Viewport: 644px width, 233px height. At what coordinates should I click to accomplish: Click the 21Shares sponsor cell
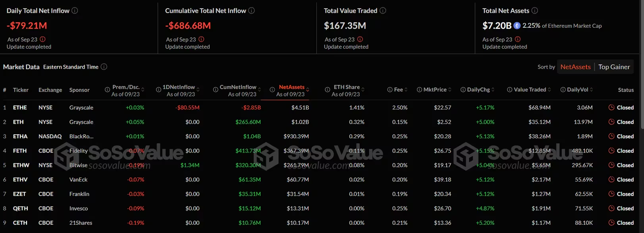coord(81,223)
